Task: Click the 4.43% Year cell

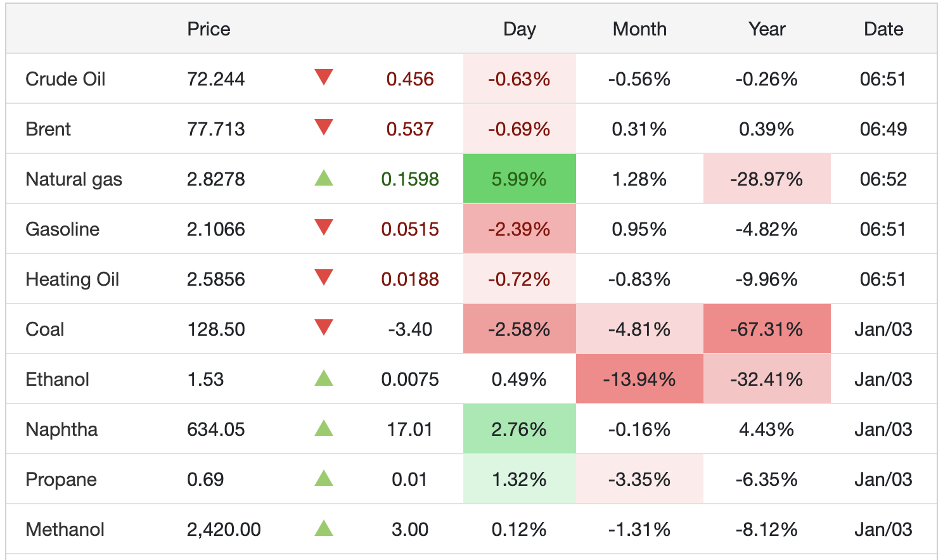Action: tap(767, 430)
